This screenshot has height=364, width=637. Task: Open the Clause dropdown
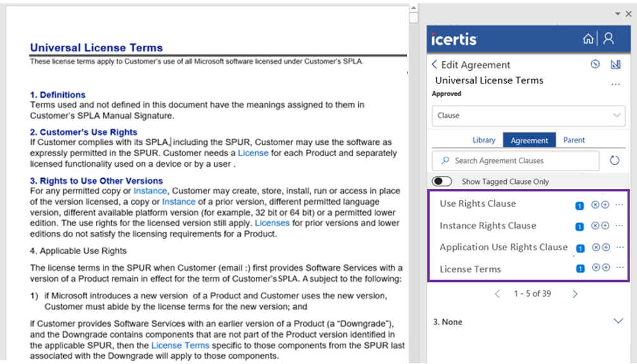pyautogui.click(x=528, y=116)
